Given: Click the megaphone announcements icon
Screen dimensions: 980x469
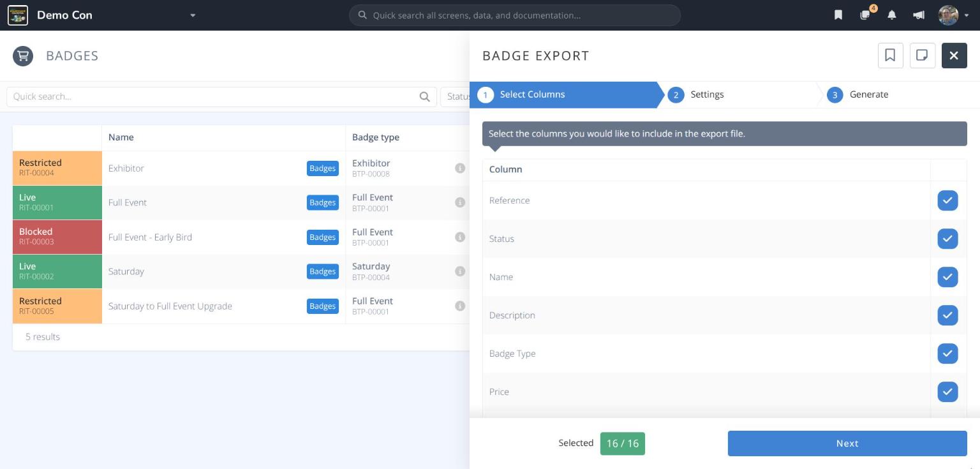Looking at the screenshot, I should click(919, 15).
